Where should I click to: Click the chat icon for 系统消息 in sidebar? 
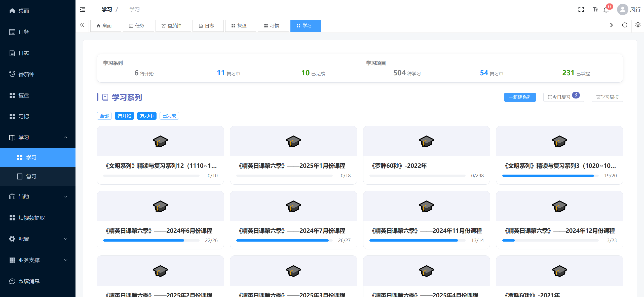(12, 281)
